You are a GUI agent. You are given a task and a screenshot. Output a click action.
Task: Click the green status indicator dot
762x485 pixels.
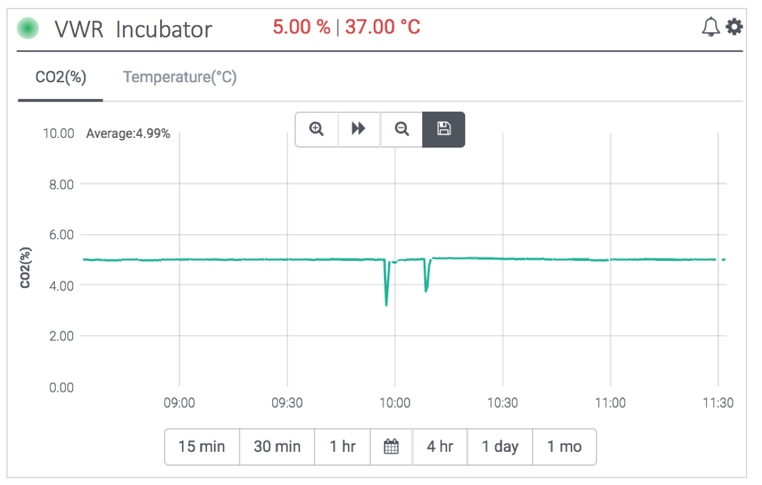pyautogui.click(x=28, y=28)
